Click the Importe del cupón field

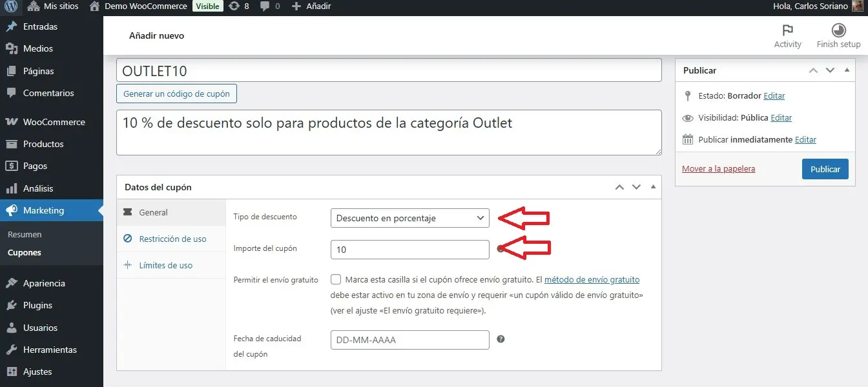point(409,250)
